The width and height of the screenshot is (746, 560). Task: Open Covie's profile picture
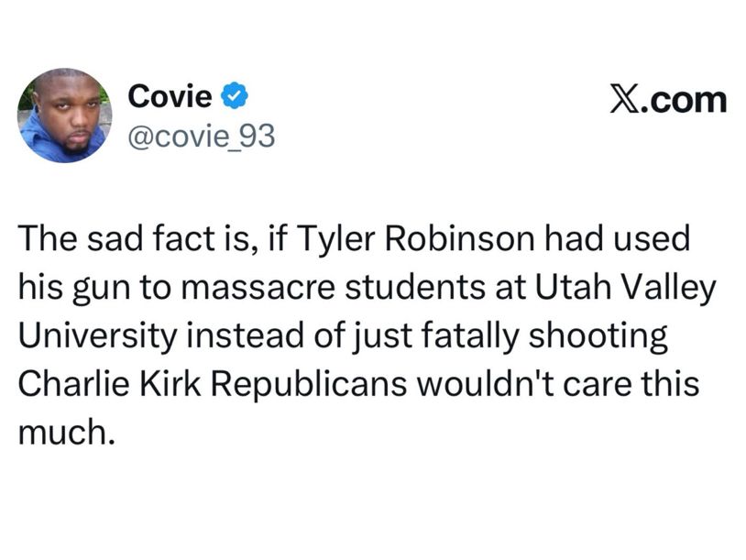pos(64,115)
